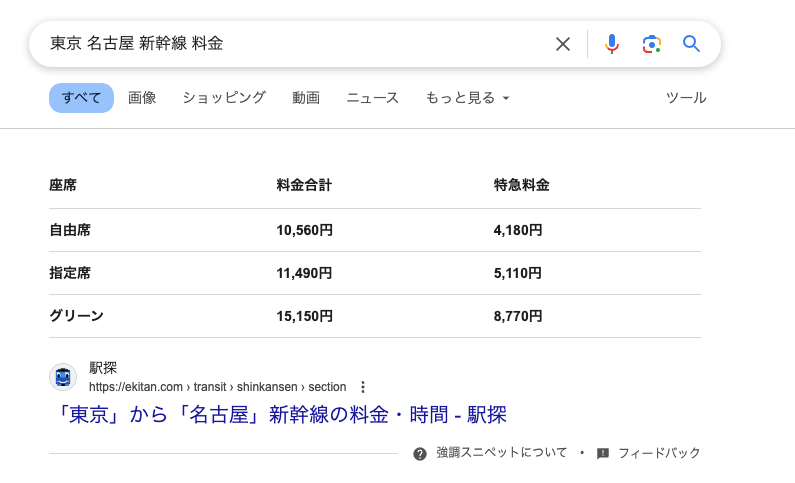
Task: Click the 特急料金 column header
Action: pos(522,185)
